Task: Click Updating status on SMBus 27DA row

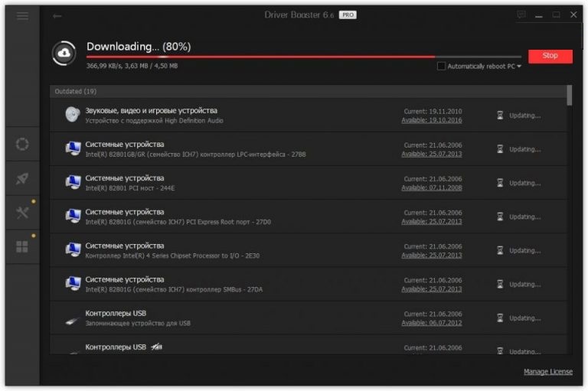Action: 524,284
